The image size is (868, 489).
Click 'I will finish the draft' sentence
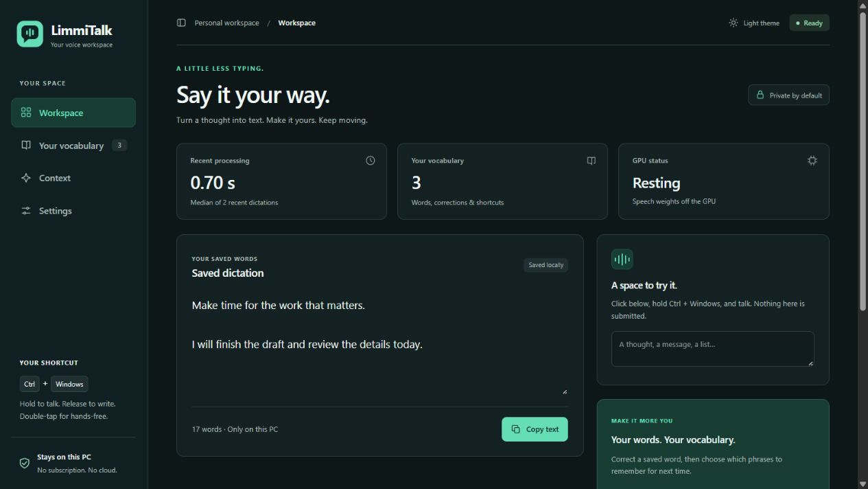307,344
